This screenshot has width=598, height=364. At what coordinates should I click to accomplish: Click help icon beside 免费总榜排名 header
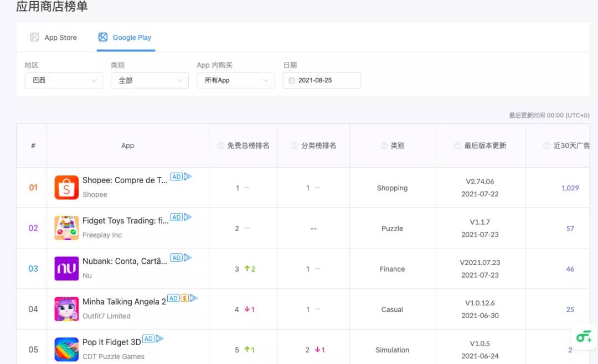click(220, 145)
